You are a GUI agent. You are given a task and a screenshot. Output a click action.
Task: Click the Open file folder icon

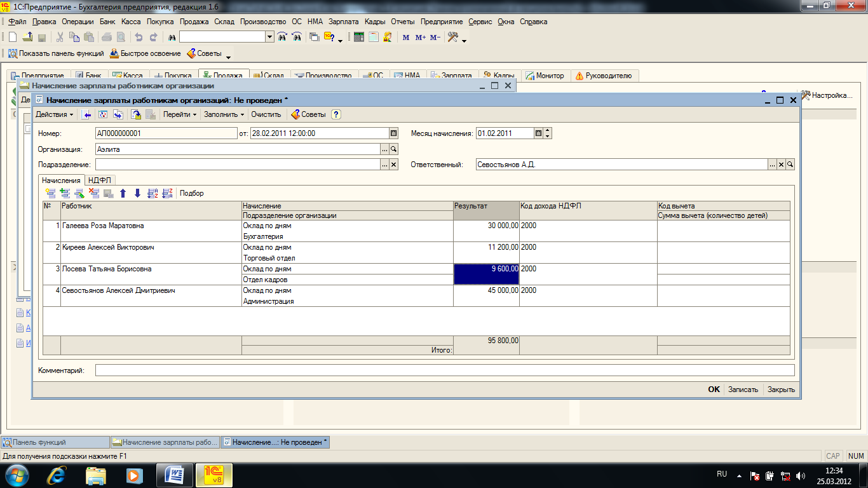click(27, 37)
